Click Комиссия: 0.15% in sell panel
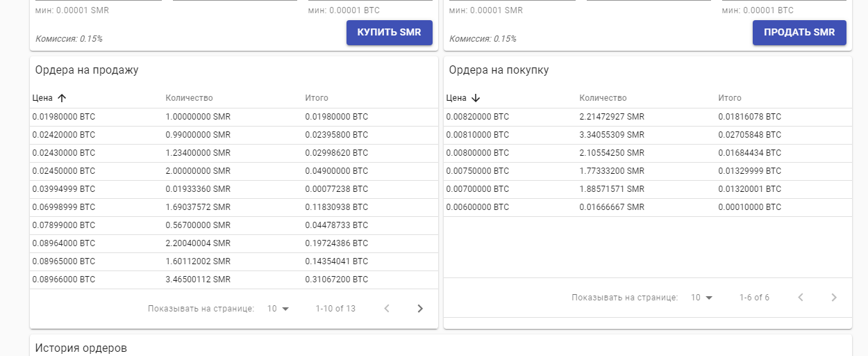This screenshot has height=356, width=868. [483, 39]
